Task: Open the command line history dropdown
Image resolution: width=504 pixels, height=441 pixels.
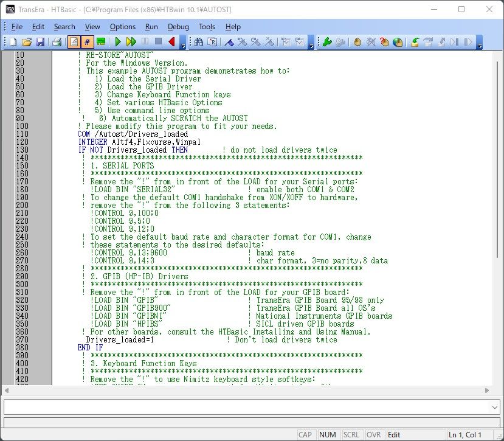Action: (x=495, y=407)
